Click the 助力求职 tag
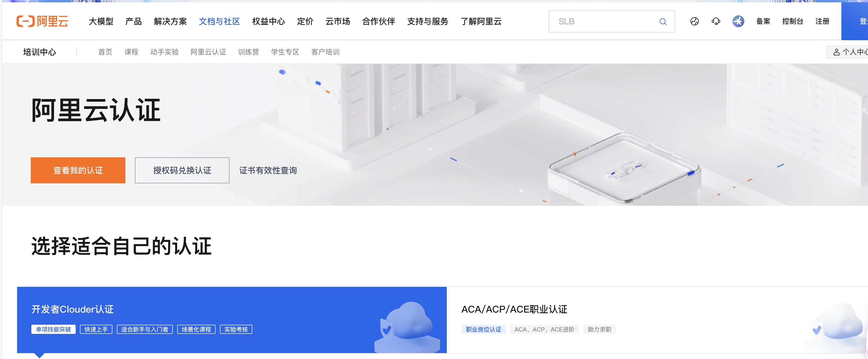The height and width of the screenshot is (359, 868). [599, 329]
